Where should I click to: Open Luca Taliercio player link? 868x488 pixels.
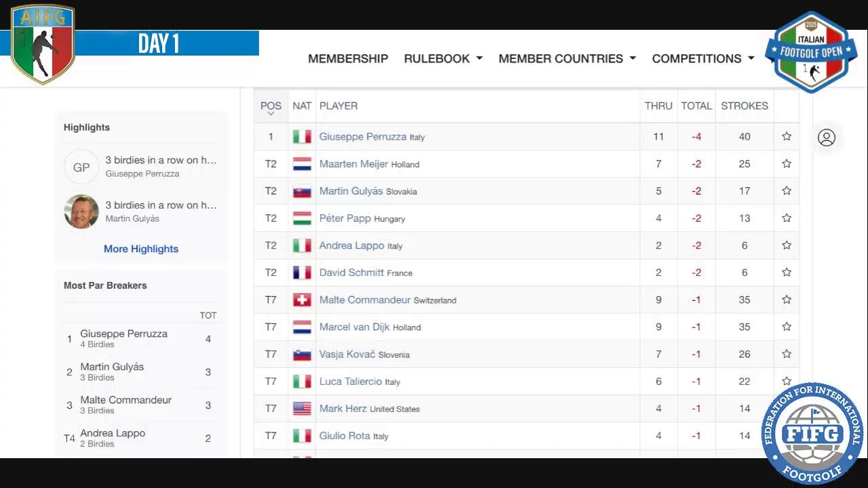coord(351,381)
